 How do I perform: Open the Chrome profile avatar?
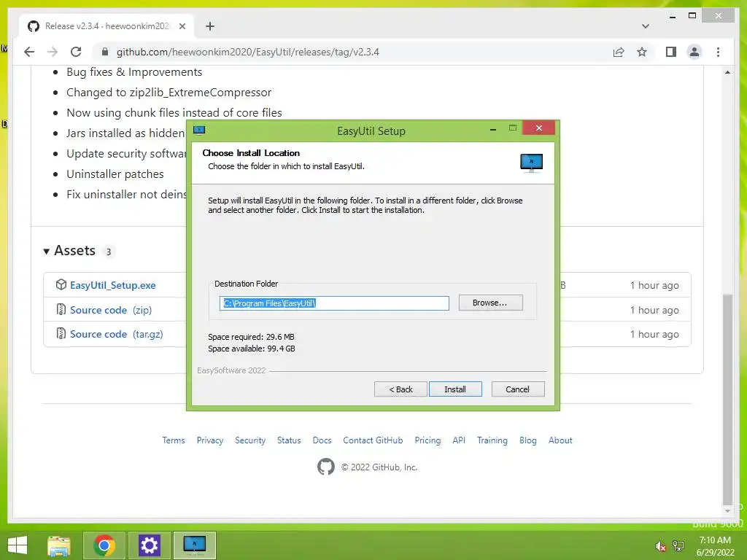point(694,52)
